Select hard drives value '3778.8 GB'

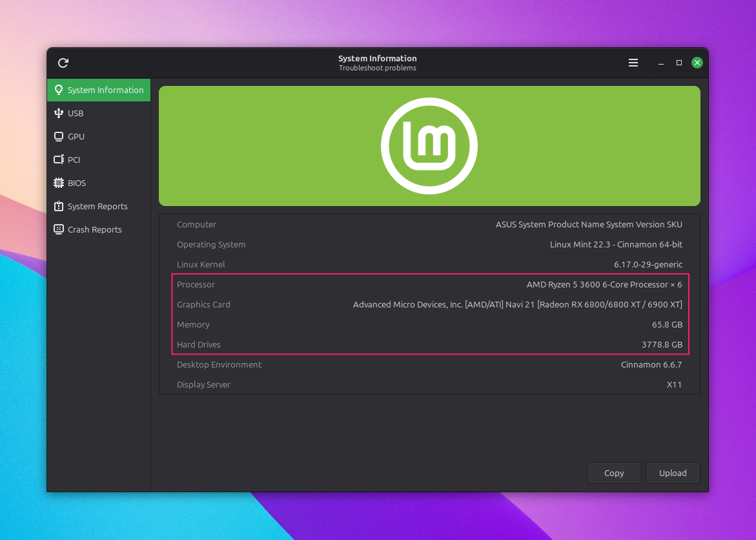click(x=662, y=344)
